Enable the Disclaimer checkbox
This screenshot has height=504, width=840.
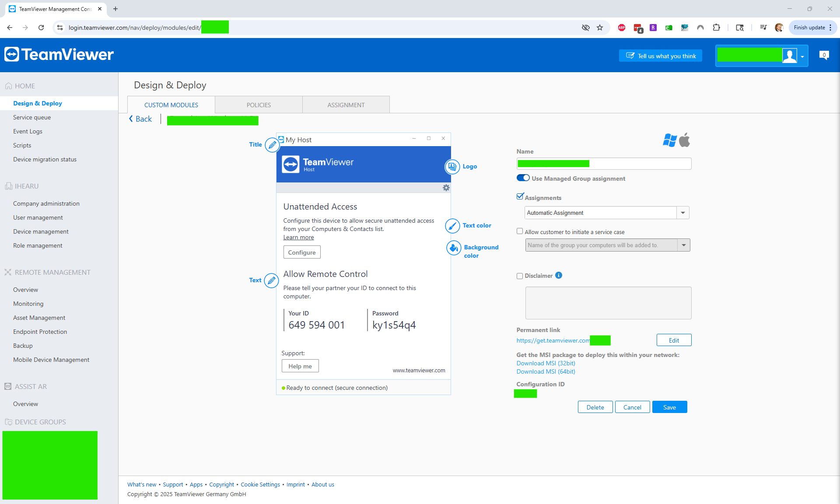(x=520, y=276)
